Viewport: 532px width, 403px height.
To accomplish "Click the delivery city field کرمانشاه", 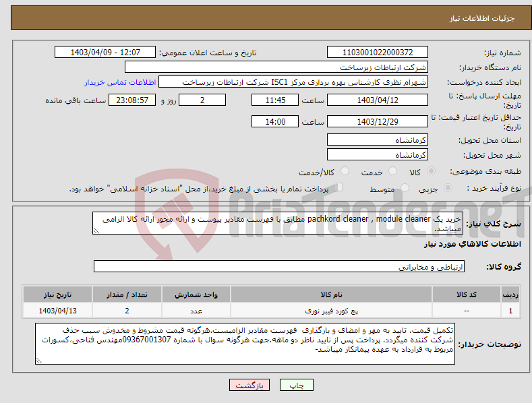I will pos(378,155).
